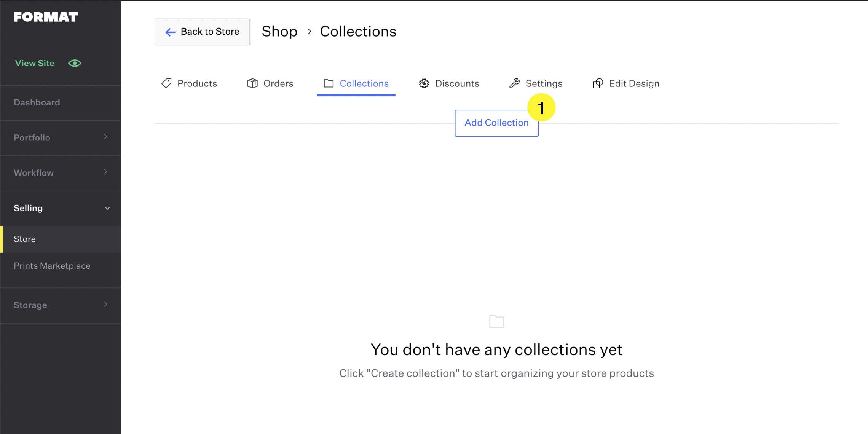
Task: Switch to the Discounts tab
Action: pyautogui.click(x=456, y=83)
